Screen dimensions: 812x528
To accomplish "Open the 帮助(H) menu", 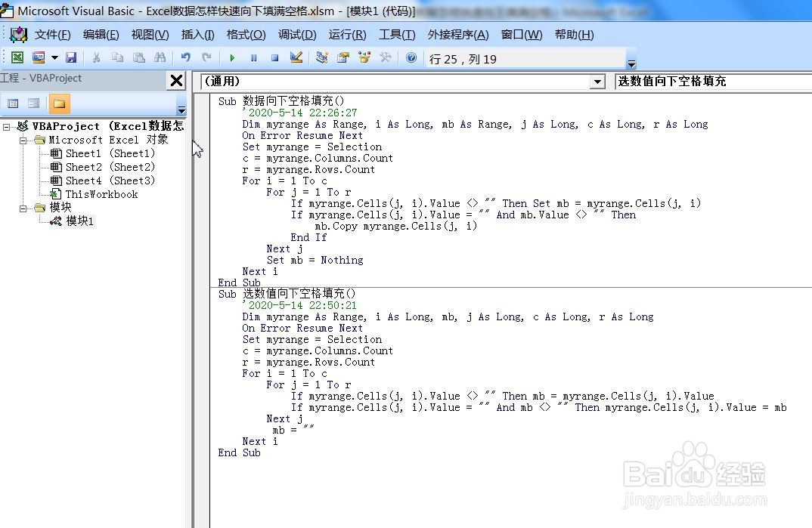I will pyautogui.click(x=575, y=35).
